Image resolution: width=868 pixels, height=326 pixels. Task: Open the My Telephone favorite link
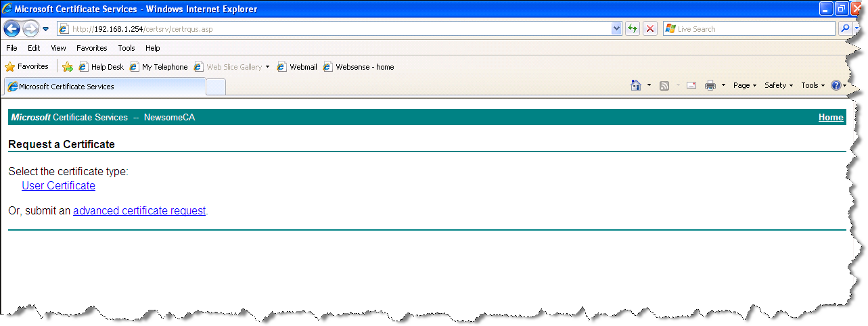[159, 67]
